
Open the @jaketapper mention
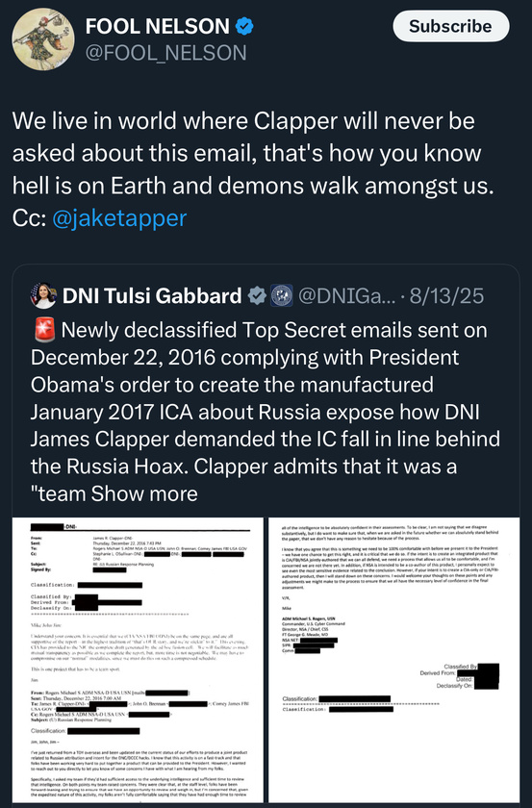[119, 218]
